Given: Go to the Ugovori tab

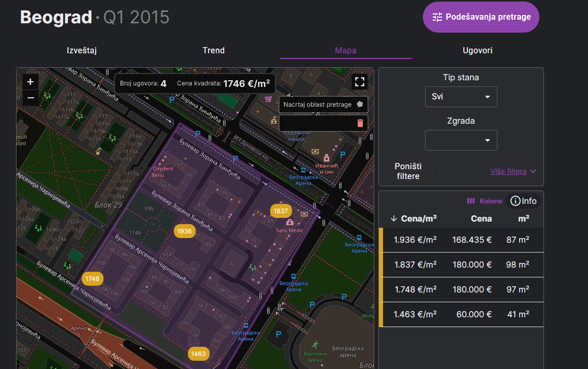Looking at the screenshot, I should point(477,50).
